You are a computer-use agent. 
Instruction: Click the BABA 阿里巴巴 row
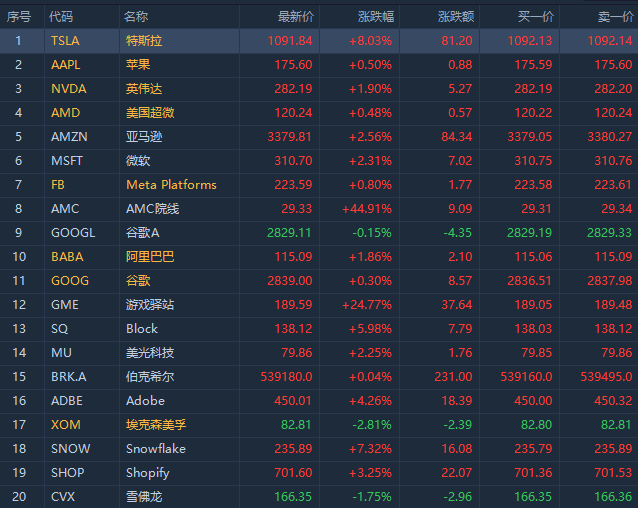[319, 257]
